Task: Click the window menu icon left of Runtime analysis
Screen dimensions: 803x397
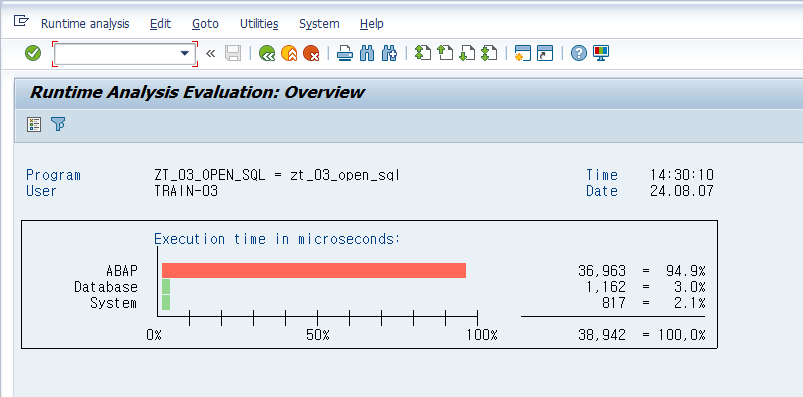Action: click(x=21, y=21)
